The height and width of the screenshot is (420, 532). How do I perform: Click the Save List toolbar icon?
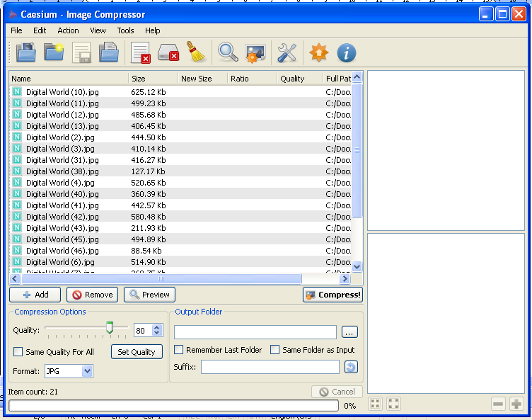coord(81,52)
